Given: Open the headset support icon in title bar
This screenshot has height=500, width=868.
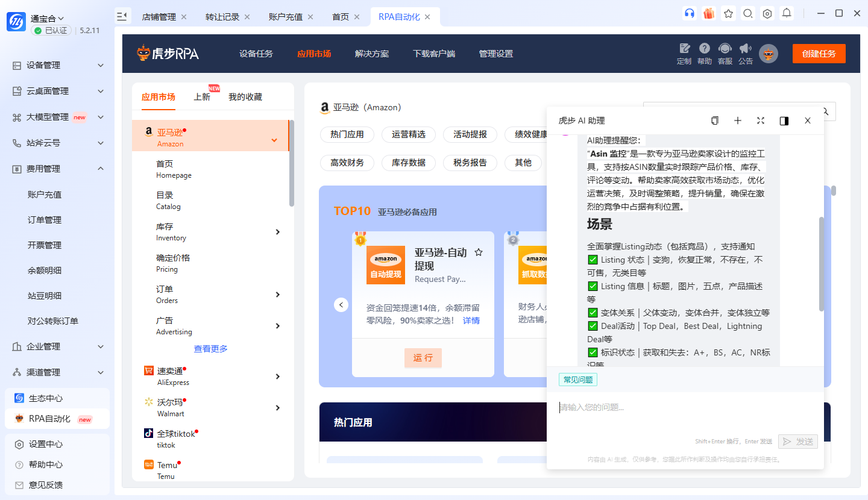Looking at the screenshot, I should click(x=690, y=13).
